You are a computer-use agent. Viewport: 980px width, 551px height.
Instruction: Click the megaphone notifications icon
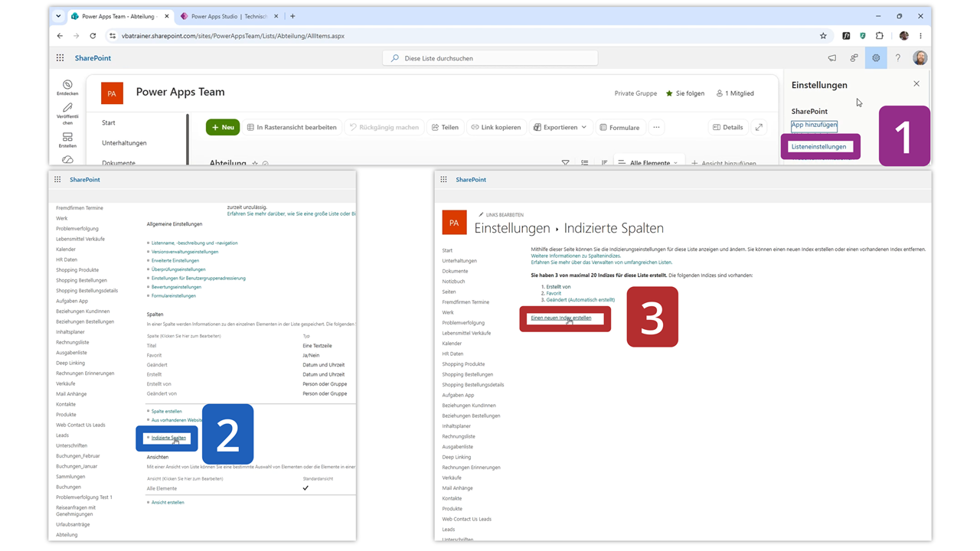832,58
